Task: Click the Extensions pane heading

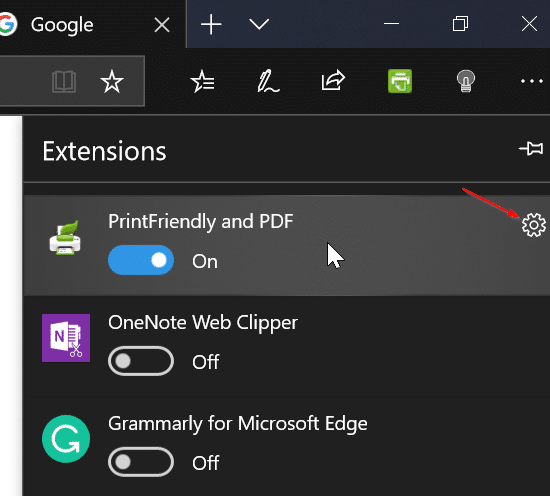Action: coord(104,151)
